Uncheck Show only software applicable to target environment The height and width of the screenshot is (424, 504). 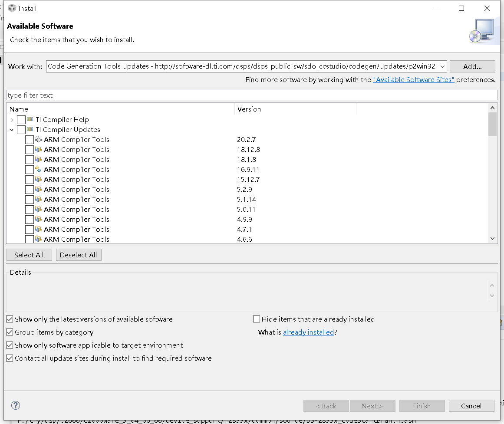10,345
